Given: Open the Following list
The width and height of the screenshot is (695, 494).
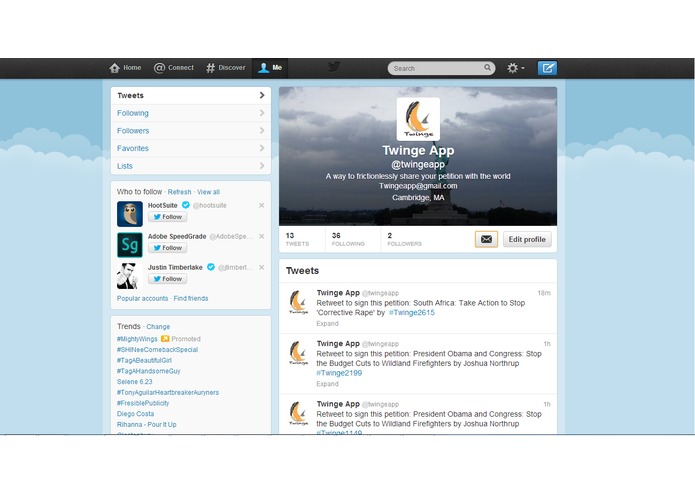Looking at the screenshot, I should pos(191,113).
